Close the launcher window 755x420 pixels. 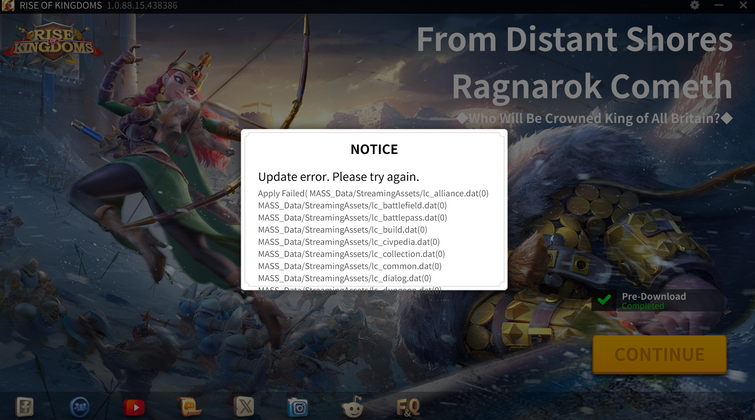pos(743,5)
